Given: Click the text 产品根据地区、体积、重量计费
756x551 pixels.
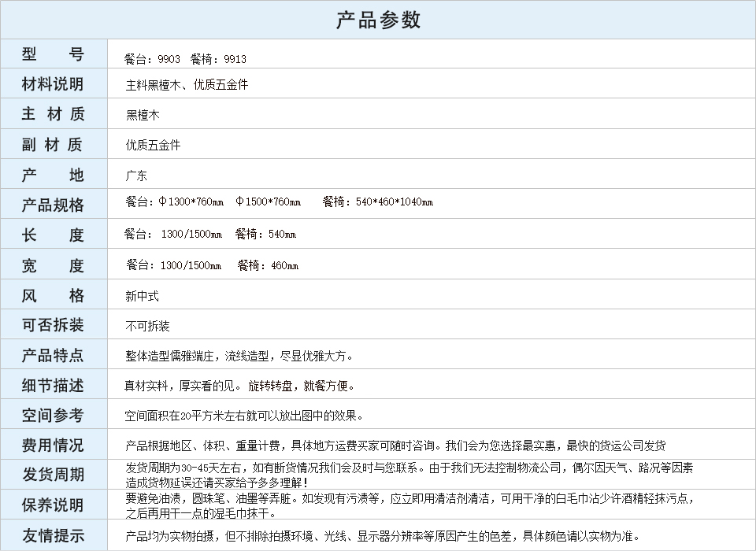Looking at the screenshot, I should pyautogui.click(x=202, y=446).
